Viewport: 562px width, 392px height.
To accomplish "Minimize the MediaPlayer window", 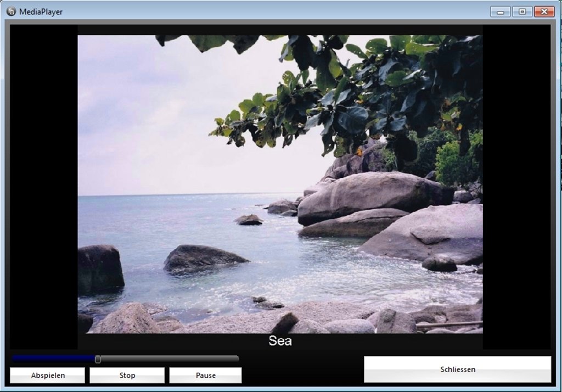I will coord(501,12).
